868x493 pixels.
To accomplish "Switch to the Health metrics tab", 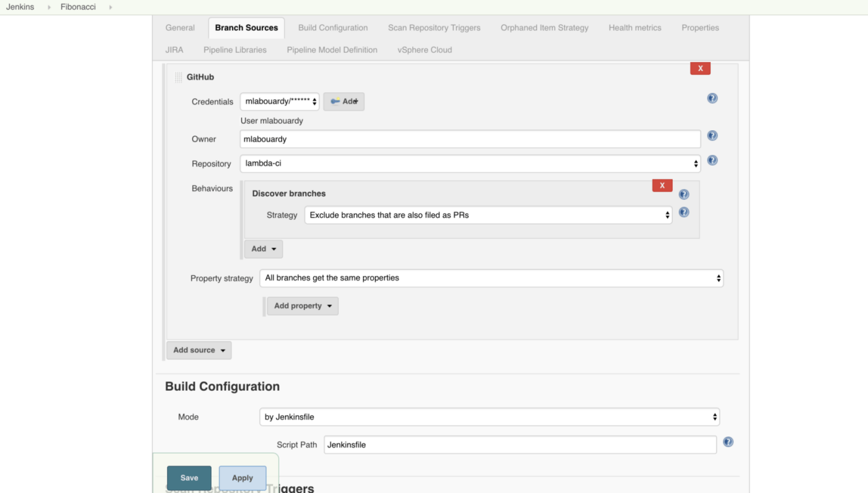I will [x=635, y=28].
